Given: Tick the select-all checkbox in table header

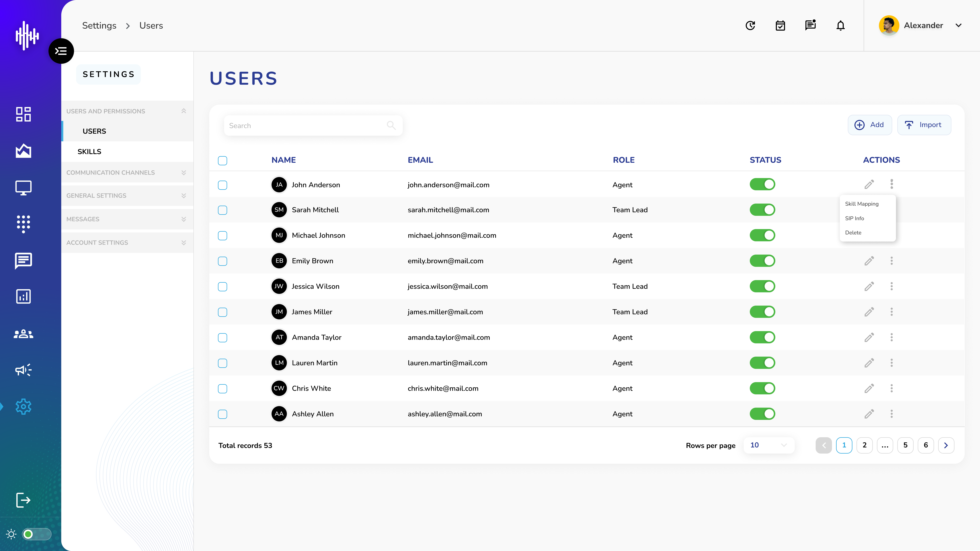Looking at the screenshot, I should pos(223,161).
